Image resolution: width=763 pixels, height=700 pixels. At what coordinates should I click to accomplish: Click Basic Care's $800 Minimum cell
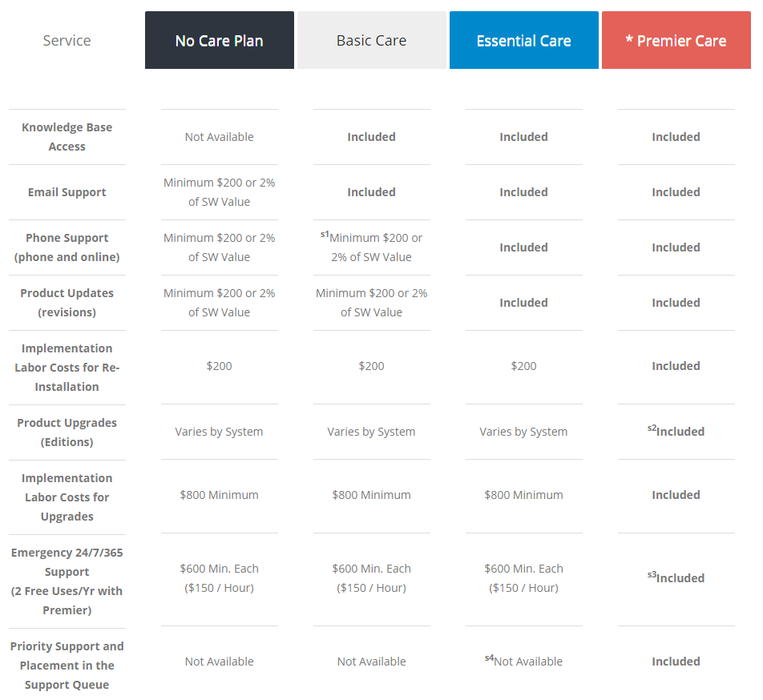[x=371, y=495]
